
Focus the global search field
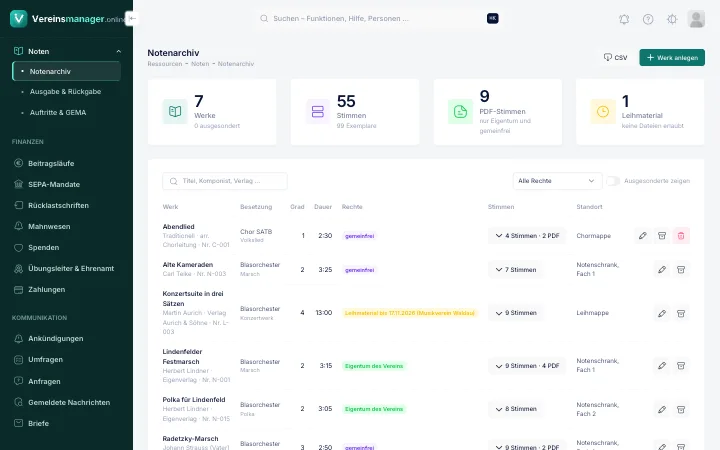click(377, 18)
